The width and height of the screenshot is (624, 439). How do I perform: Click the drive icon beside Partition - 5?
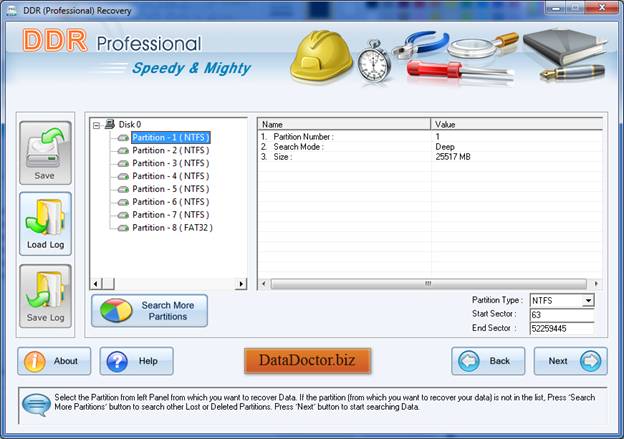123,189
